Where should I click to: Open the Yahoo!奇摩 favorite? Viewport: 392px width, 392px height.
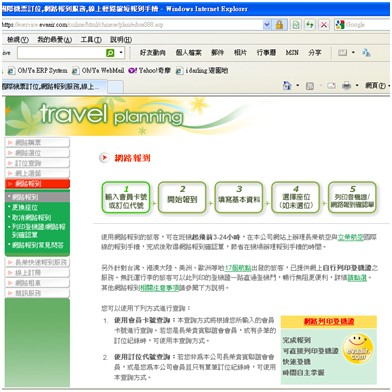(x=150, y=71)
